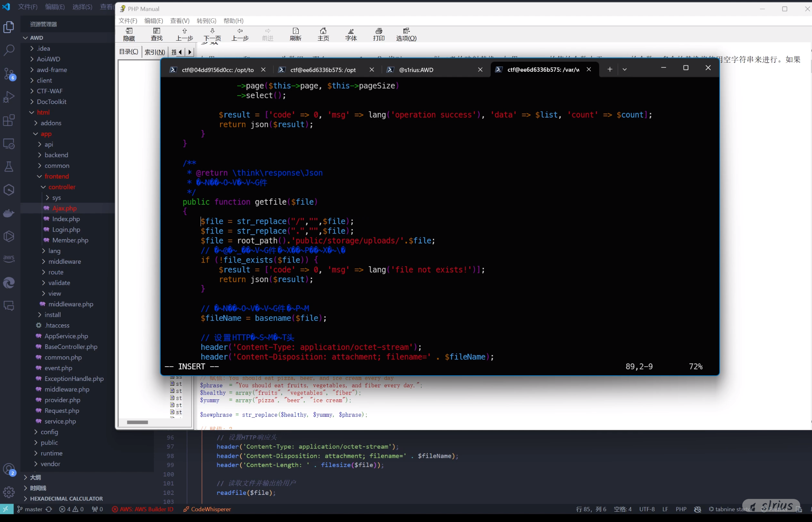
Task: Switch to the @s1rius:AWD terminal tab
Action: point(416,70)
